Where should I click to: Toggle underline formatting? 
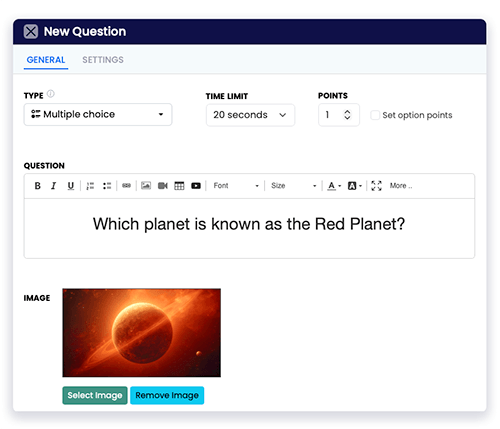point(71,186)
